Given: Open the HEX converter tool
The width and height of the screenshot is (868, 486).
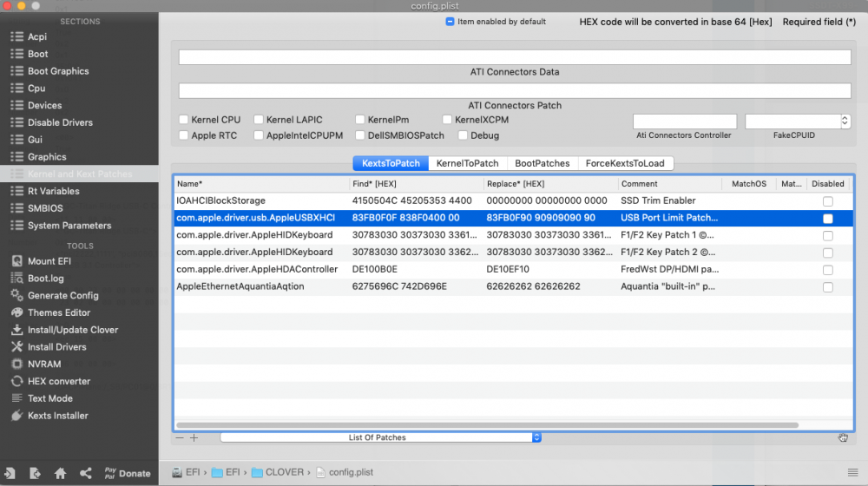Looking at the screenshot, I should 59,381.
